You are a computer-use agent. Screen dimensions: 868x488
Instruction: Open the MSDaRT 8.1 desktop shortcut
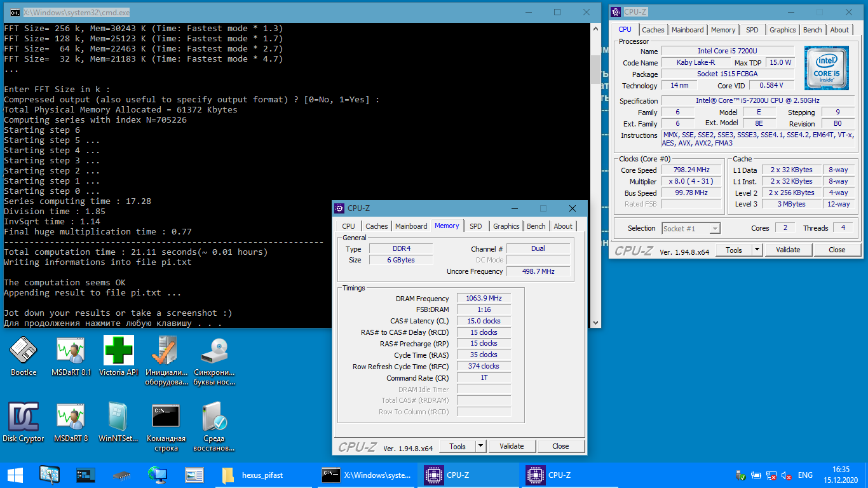(x=71, y=356)
